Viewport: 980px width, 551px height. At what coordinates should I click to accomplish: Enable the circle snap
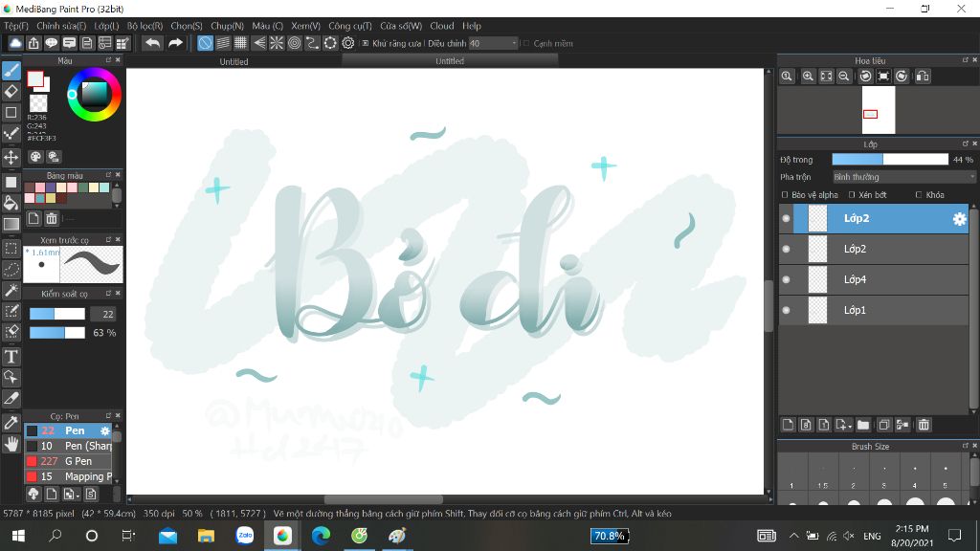pos(295,43)
